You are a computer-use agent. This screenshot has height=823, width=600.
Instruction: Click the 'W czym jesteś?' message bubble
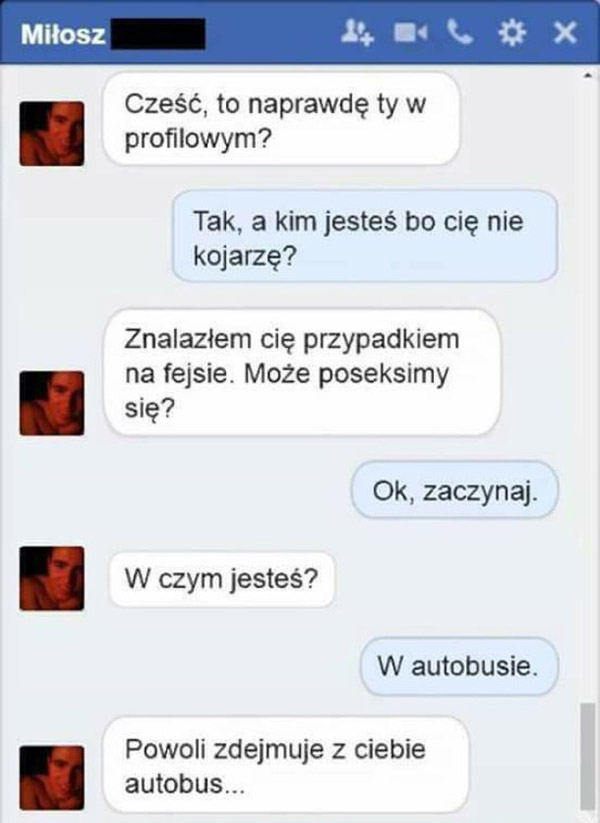click(x=222, y=579)
